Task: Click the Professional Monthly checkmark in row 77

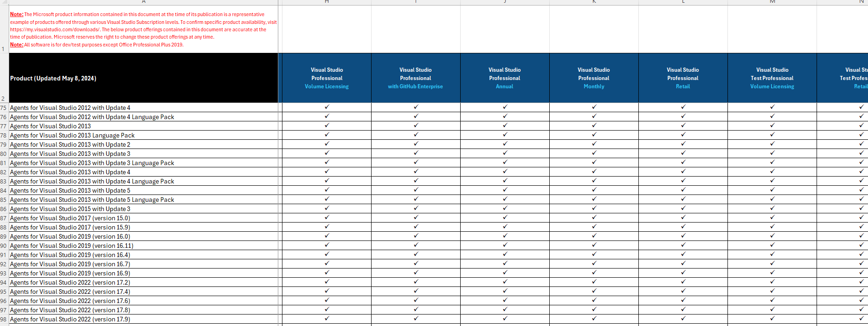Action: [594, 125]
